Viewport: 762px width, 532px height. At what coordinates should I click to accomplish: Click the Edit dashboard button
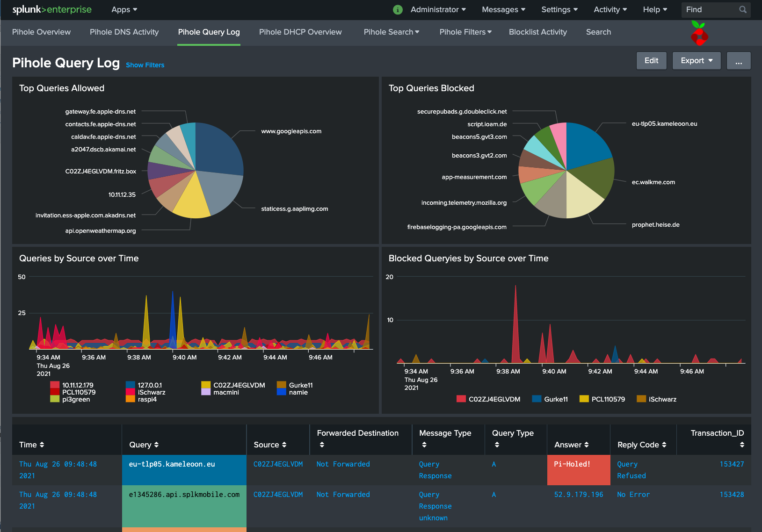click(651, 60)
